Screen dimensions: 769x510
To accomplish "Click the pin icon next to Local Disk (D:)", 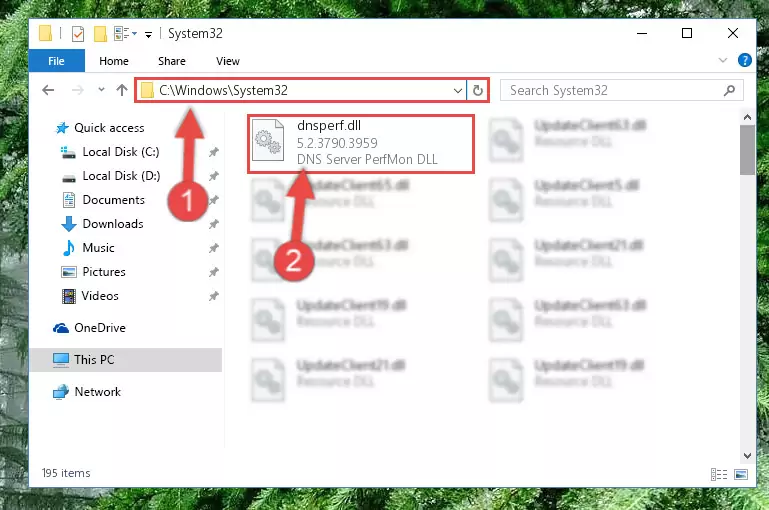I will pos(213,176).
